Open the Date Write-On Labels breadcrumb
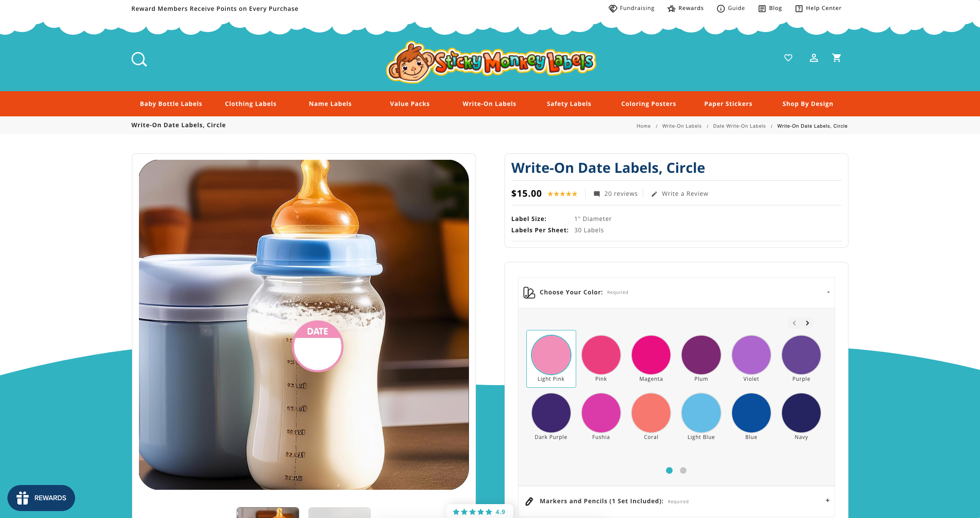Viewport: 980px width, 518px height. coord(739,126)
